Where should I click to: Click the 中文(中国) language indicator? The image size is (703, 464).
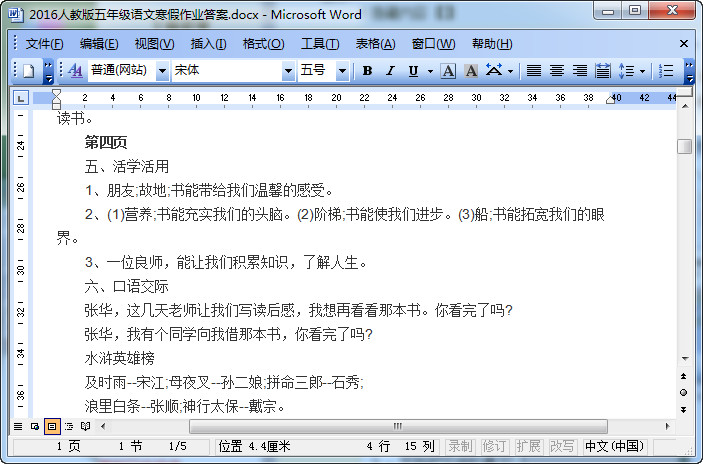615,447
